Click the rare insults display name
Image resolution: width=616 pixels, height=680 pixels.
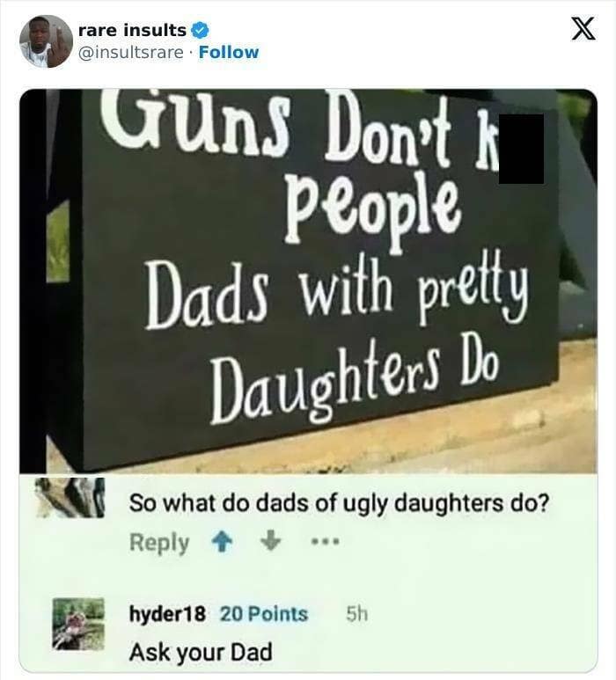132,31
